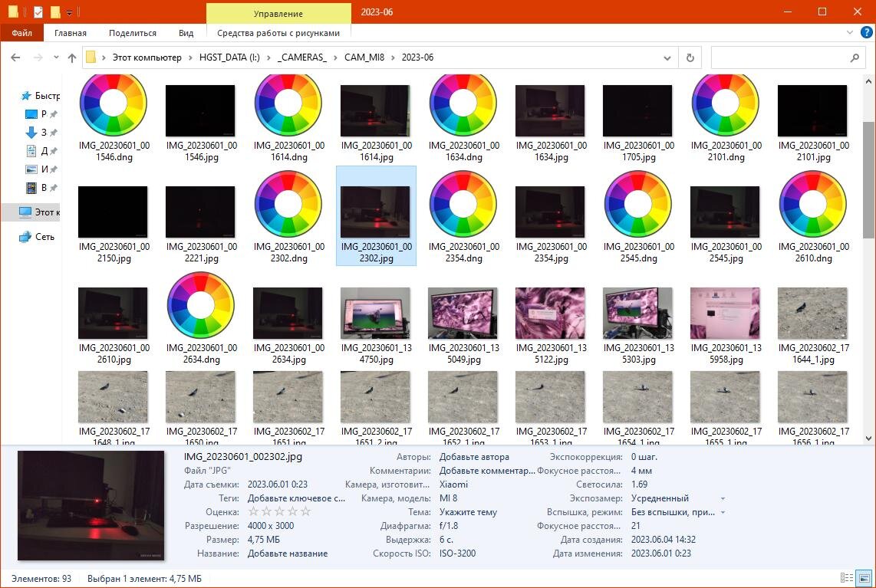Select the IMG_20230601_001634.dng file icon
The image size is (876, 588).
tap(463, 104)
